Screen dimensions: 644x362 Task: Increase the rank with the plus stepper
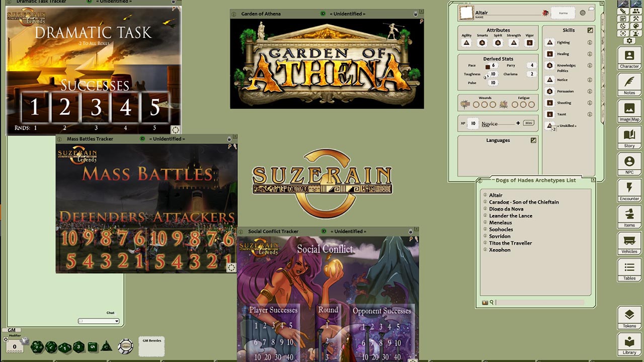click(518, 123)
